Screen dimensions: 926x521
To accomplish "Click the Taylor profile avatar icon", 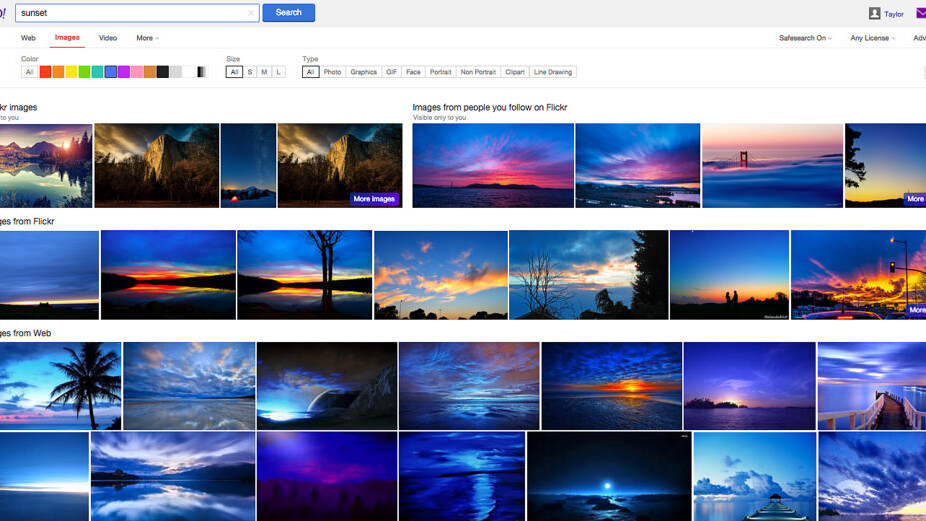I will (x=874, y=14).
